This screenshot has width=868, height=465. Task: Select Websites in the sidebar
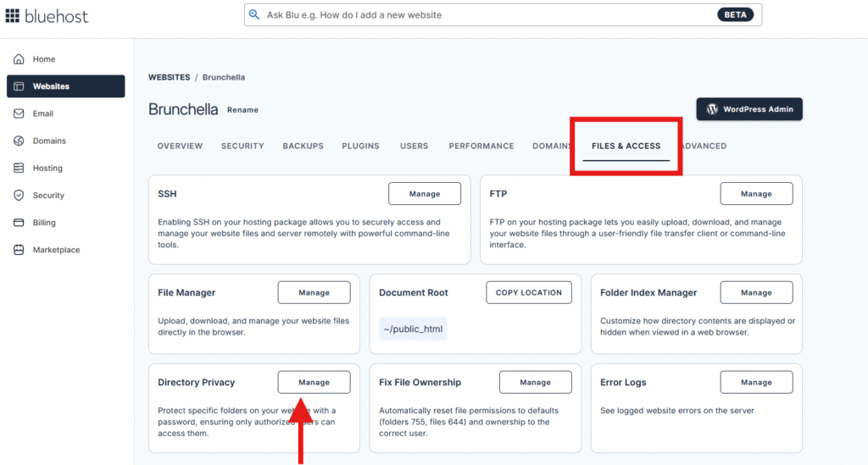tap(66, 86)
